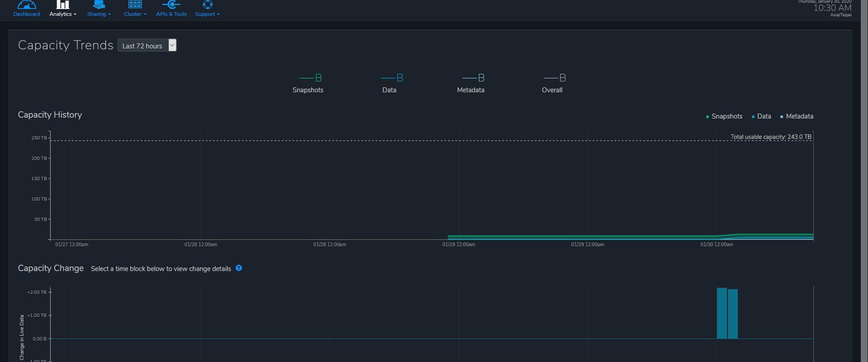Click the 10:30 AM clock
Viewport: 868px width, 362px height.
(832, 8)
